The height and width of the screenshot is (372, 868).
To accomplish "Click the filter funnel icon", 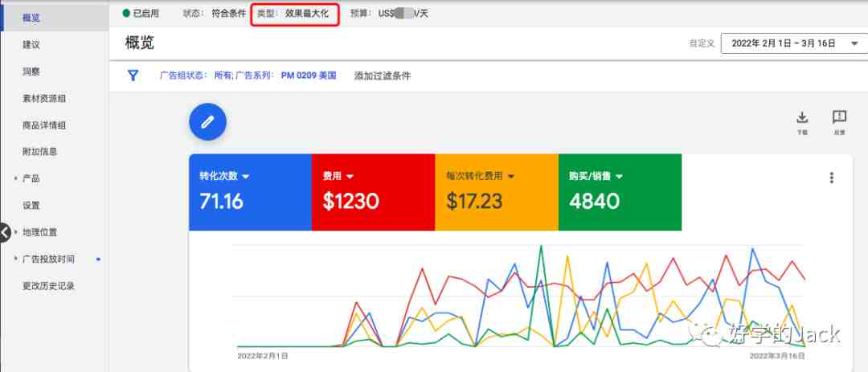I will tap(133, 76).
